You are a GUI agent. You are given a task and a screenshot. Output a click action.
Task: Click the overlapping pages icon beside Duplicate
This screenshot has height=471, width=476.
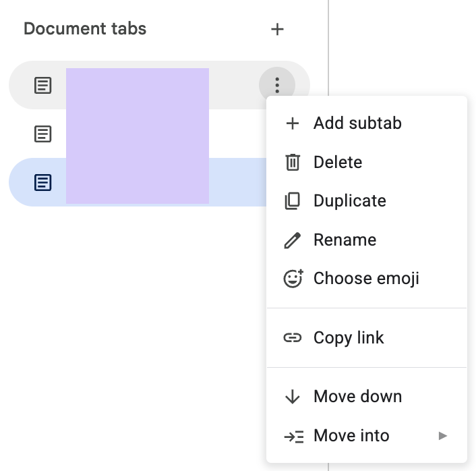pos(293,201)
